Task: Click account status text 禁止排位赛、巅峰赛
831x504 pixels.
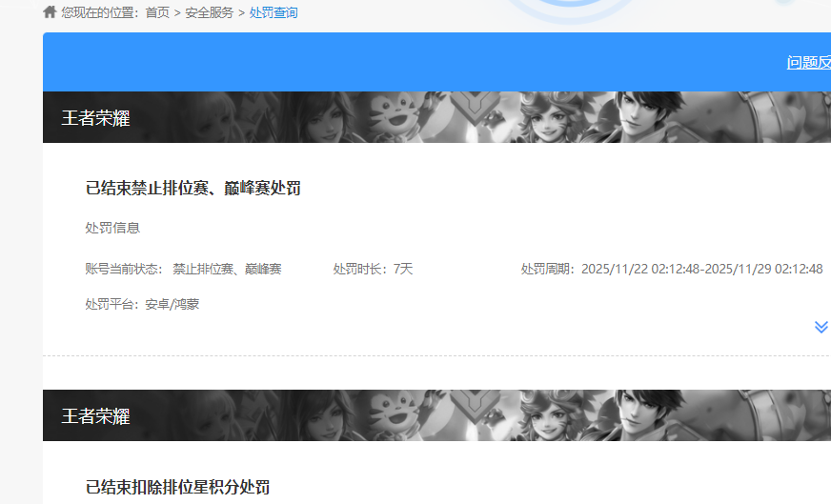Action: (227, 270)
